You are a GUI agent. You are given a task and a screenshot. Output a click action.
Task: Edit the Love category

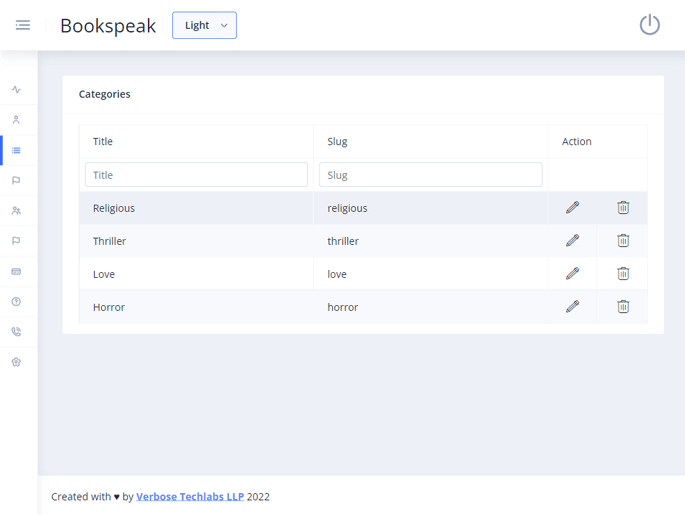click(572, 273)
